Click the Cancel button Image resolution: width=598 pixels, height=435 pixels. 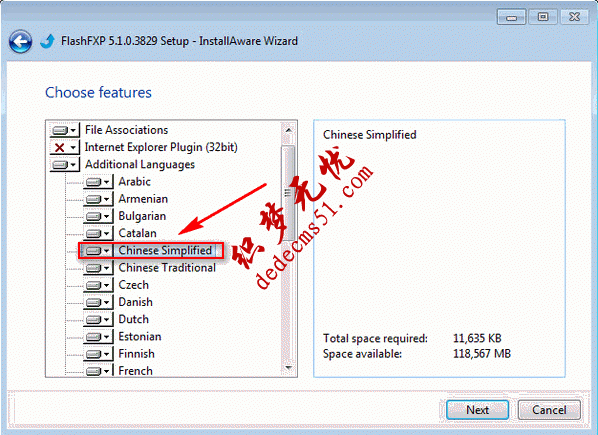click(x=549, y=410)
